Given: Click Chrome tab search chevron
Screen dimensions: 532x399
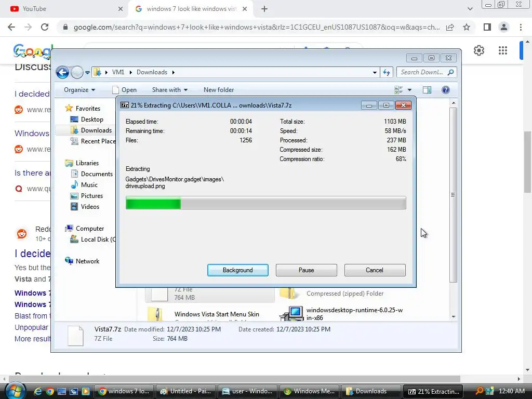Looking at the screenshot, I should 470,9.
